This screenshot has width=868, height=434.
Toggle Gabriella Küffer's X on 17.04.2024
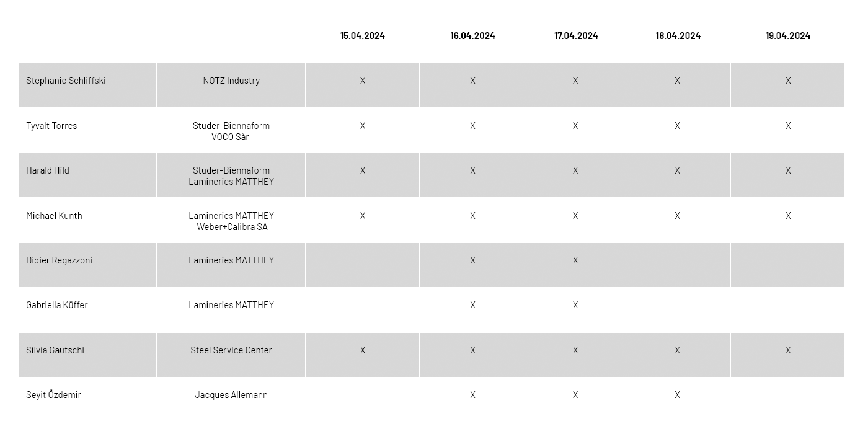coord(575,305)
